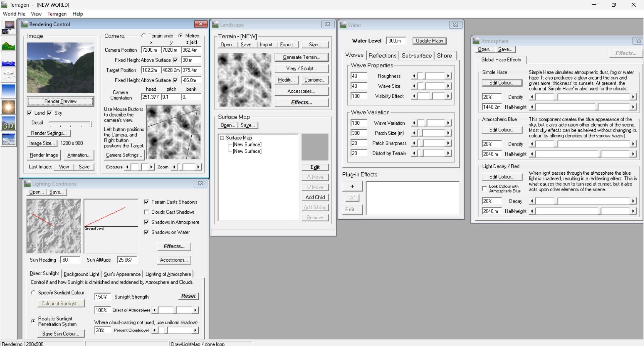This screenshot has width=644, height=346.
Task: Toggle Shadows in Atmosphere checkbox
Action: point(146,222)
